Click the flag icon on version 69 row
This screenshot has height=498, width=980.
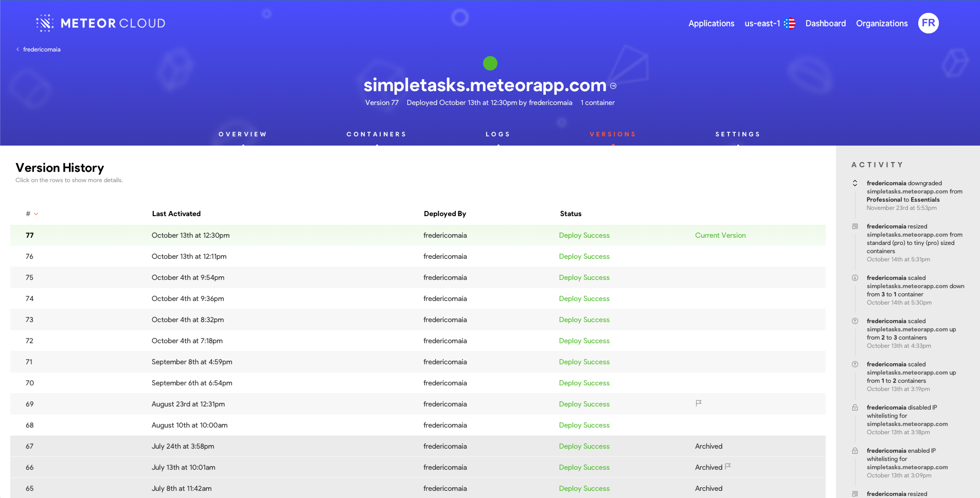coord(699,403)
